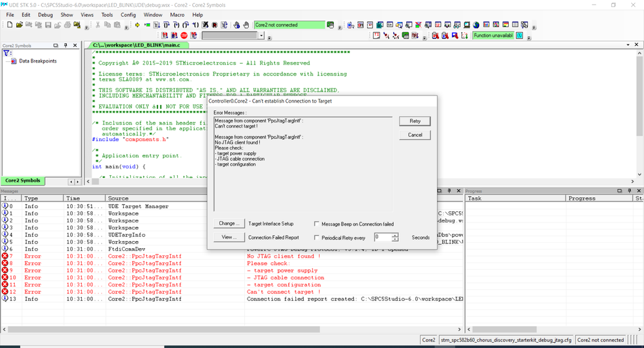Click the Save floppy disk icon
This screenshot has height=348, width=644.
[x=48, y=25]
